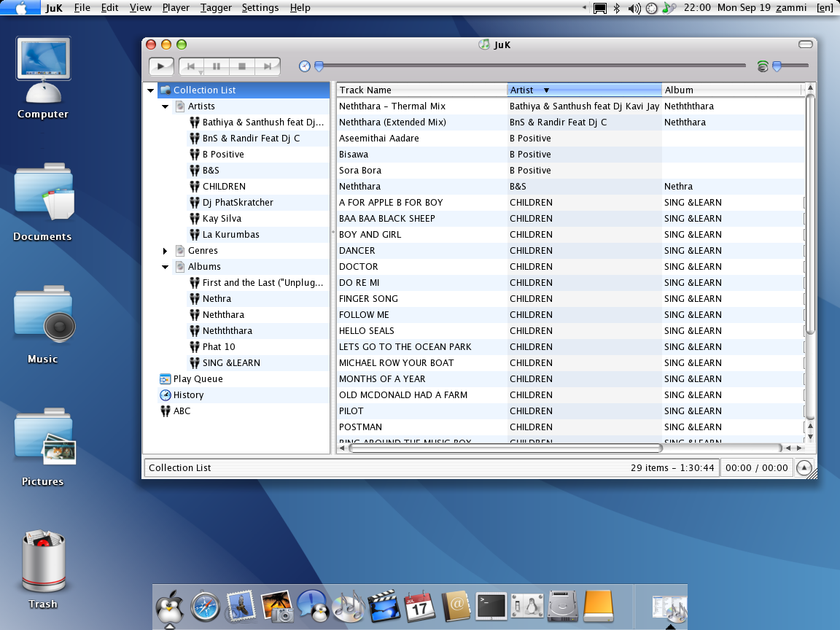The width and height of the screenshot is (840, 630).
Task: Start playback with the Play button
Action: point(160,66)
